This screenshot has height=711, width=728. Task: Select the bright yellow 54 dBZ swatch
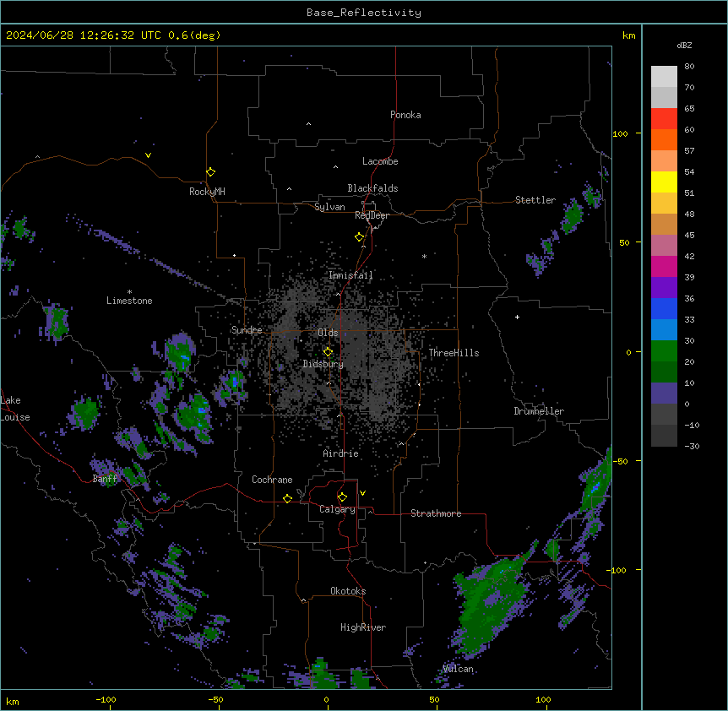coord(664,182)
